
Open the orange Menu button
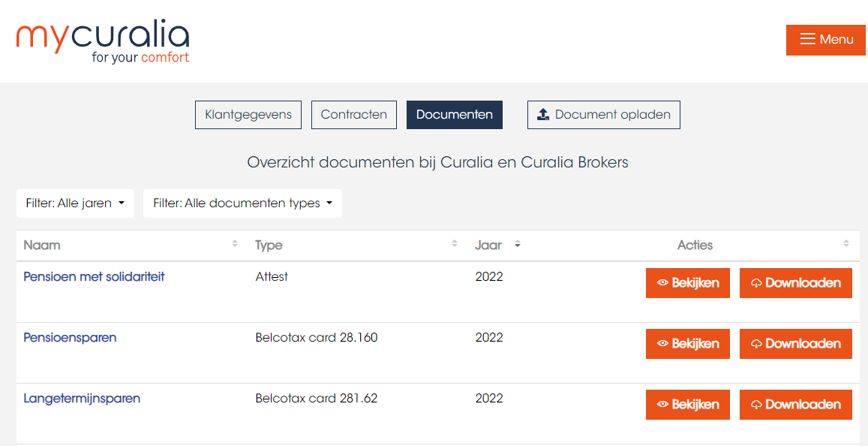click(826, 40)
